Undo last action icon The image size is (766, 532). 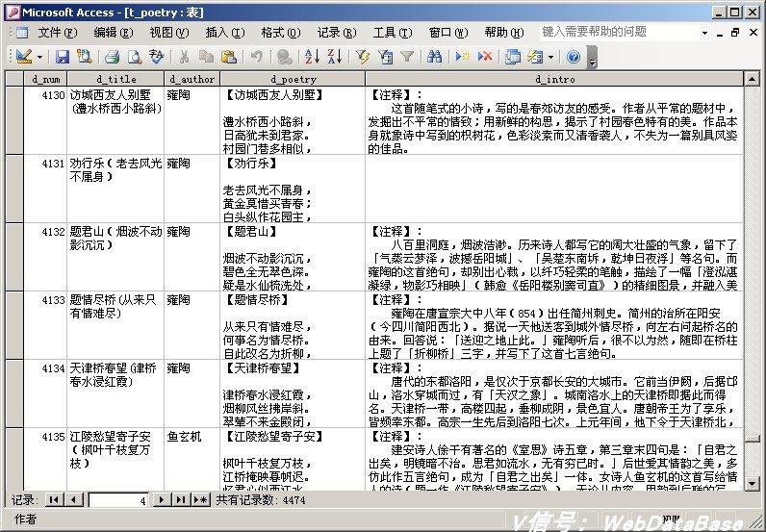257,57
